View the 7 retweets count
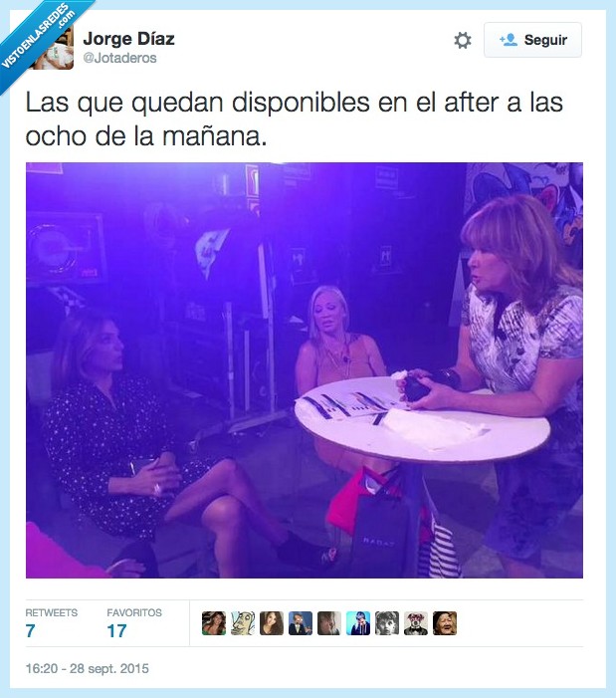This screenshot has height=698, width=616. coord(30,630)
